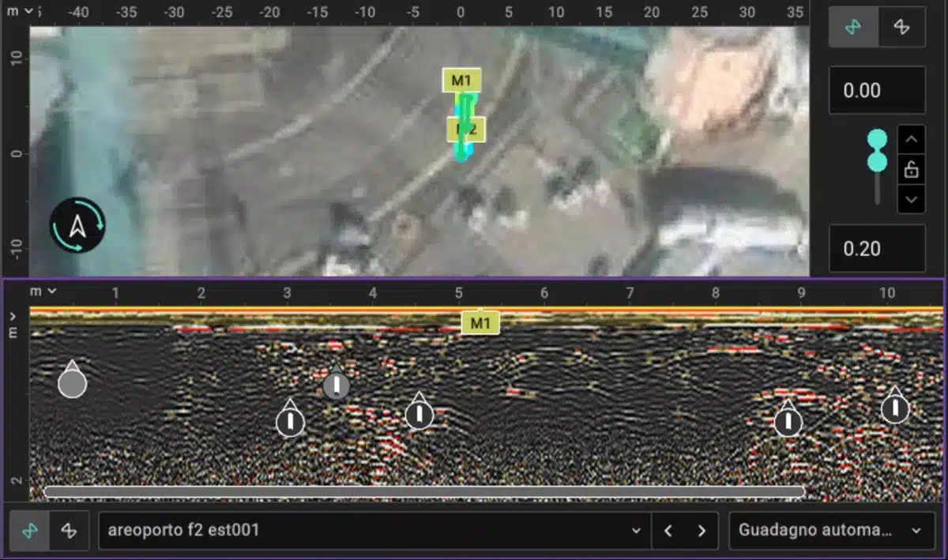Go to the next scan with right arrow
The width and height of the screenshot is (948, 560).
point(702,531)
